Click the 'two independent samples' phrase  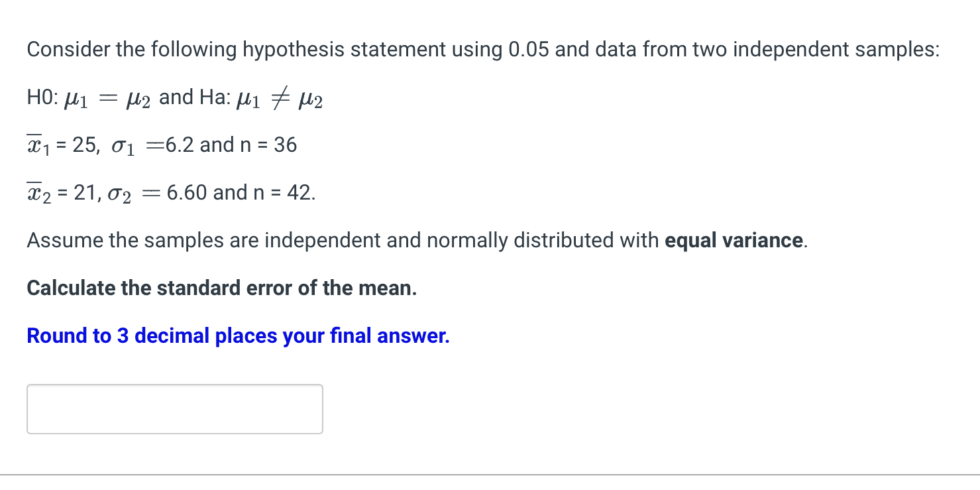[x=815, y=49]
